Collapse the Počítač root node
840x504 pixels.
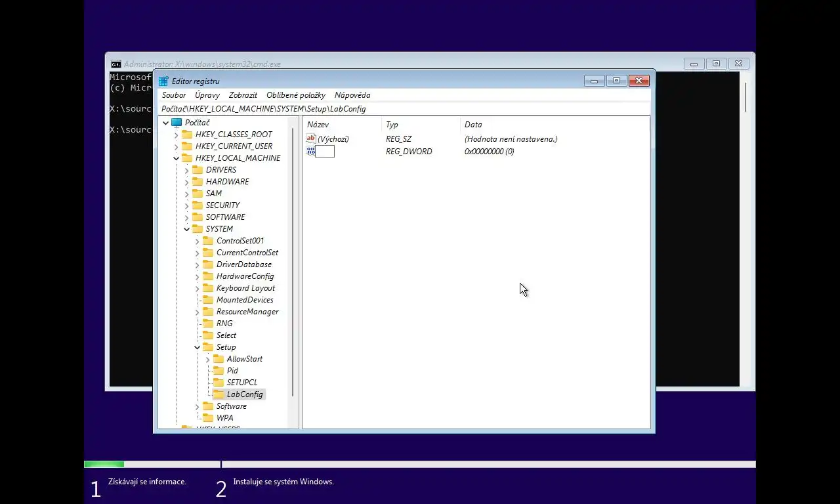tap(165, 123)
